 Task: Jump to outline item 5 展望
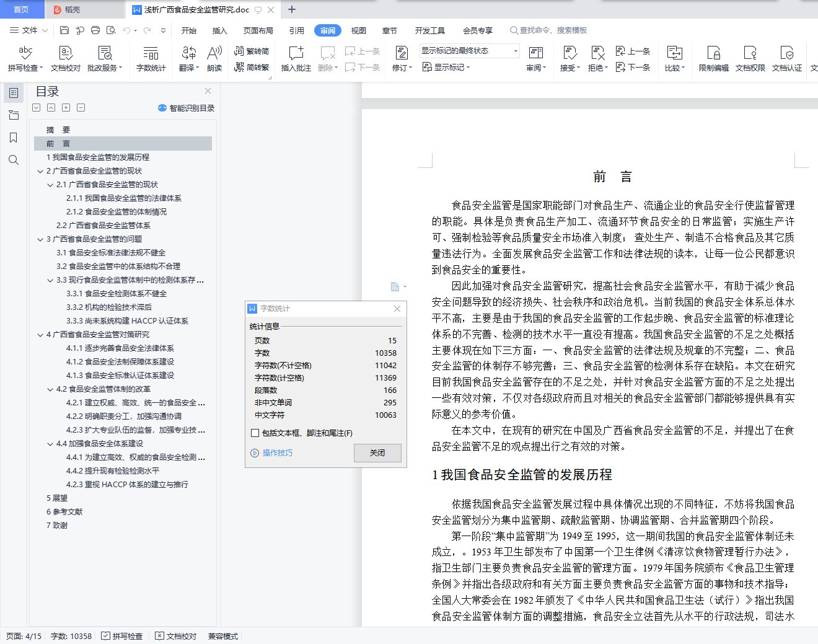[x=57, y=498]
